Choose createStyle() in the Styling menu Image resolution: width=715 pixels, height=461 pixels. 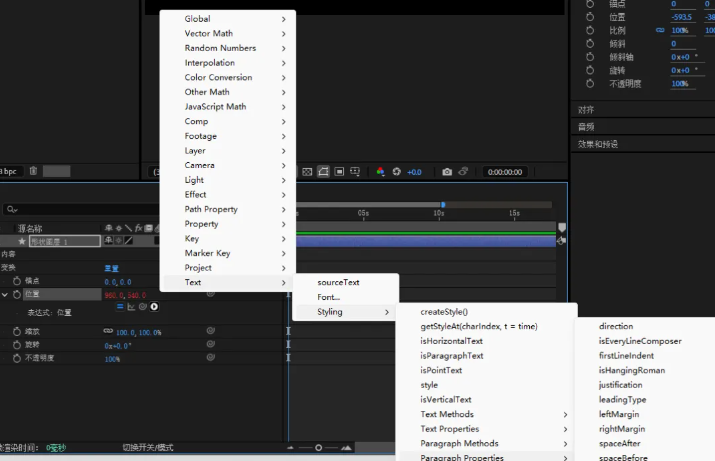444,312
